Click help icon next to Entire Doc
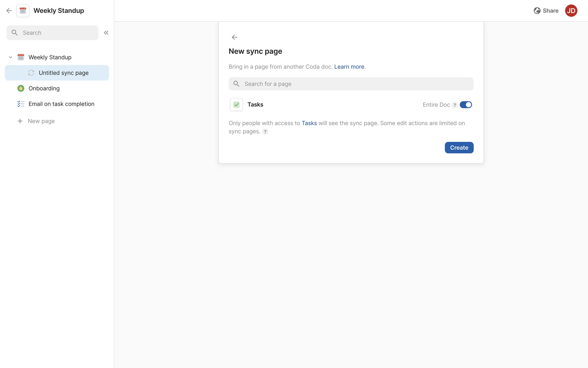 click(x=455, y=105)
